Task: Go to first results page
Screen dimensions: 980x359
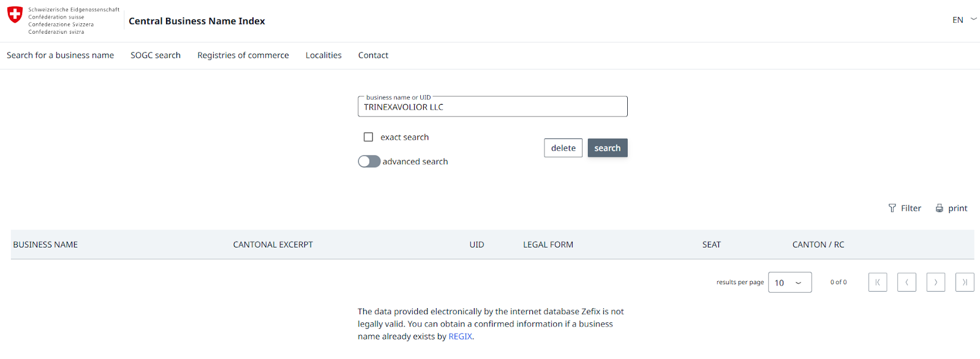Action: [877, 282]
